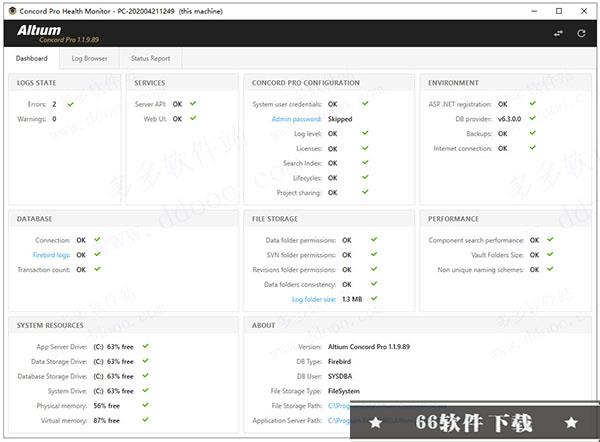Switch to the Dashboard tab
The height and width of the screenshot is (442, 600).
click(x=32, y=59)
